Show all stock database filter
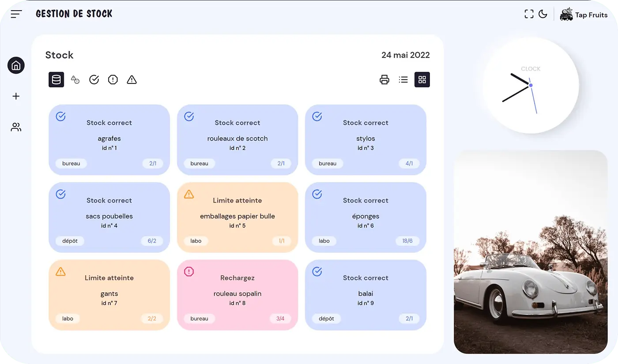 (x=57, y=80)
